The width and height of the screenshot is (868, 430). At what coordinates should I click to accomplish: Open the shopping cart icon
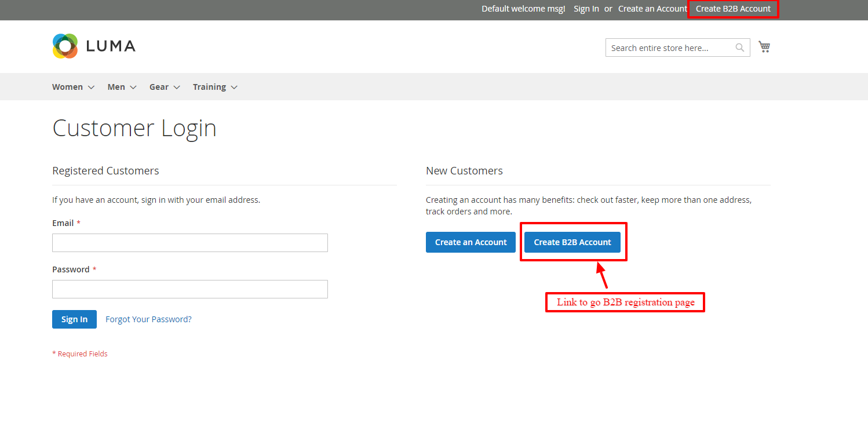tap(764, 47)
